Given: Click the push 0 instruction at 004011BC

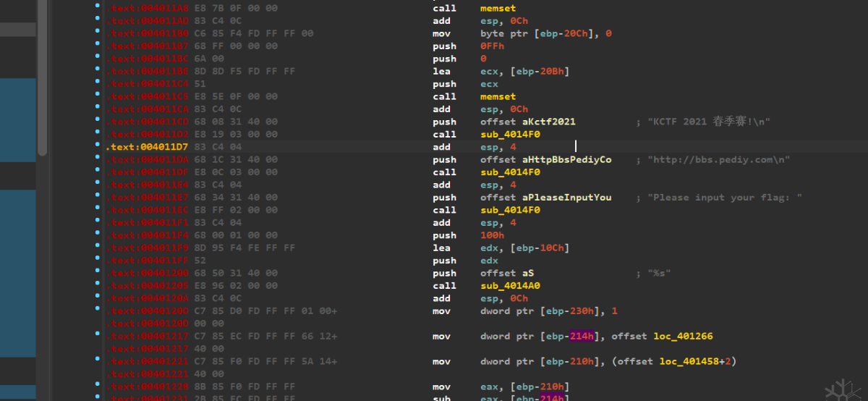Looking at the screenshot, I should pyautogui.click(x=459, y=59).
